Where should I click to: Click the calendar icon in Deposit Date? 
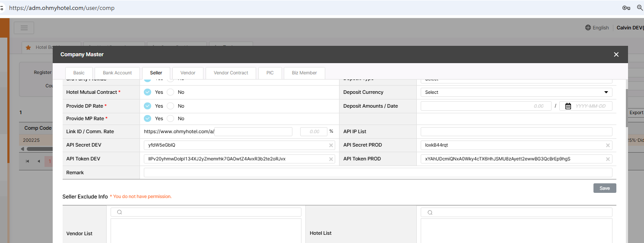568,106
